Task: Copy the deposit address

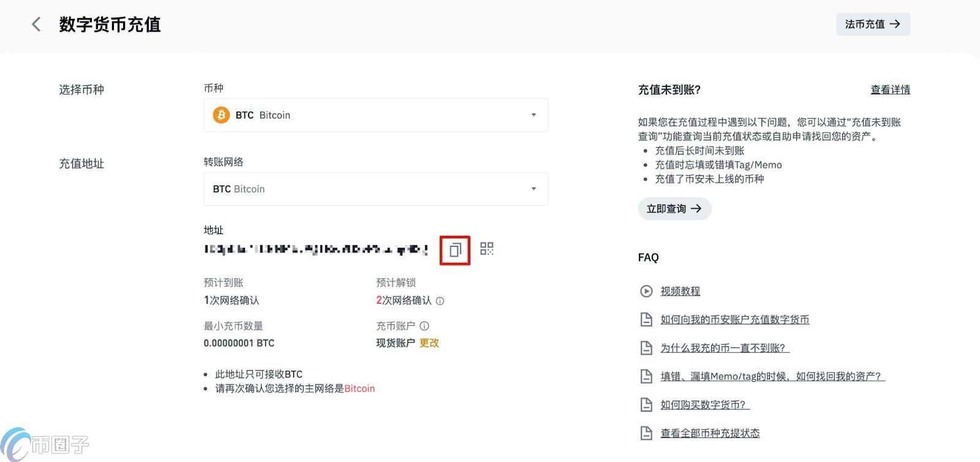Action: click(455, 250)
